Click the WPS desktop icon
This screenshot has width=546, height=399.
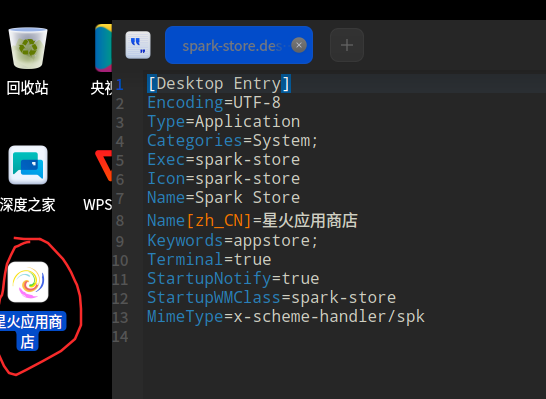(x=103, y=165)
